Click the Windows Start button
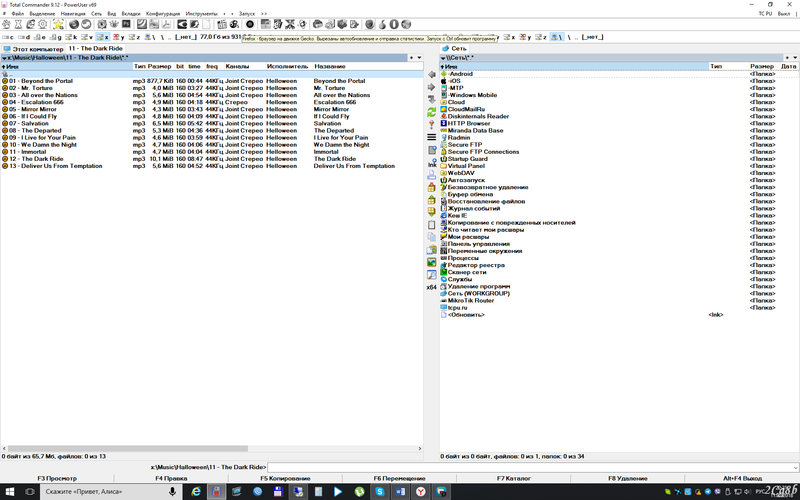 (x=10, y=491)
